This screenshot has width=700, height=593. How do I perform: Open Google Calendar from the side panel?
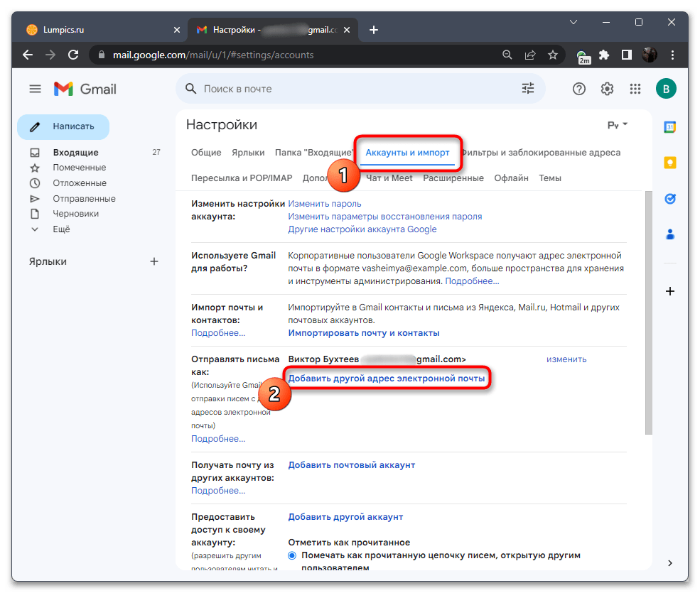point(669,126)
